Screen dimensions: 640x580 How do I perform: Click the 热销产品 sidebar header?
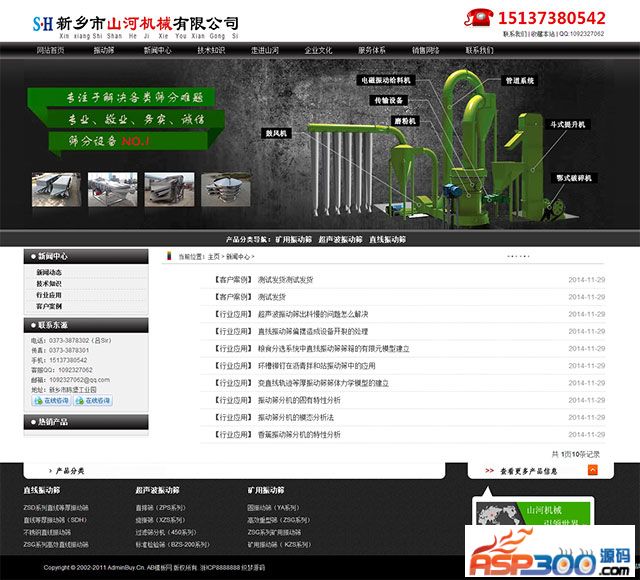pyautogui.click(x=86, y=422)
